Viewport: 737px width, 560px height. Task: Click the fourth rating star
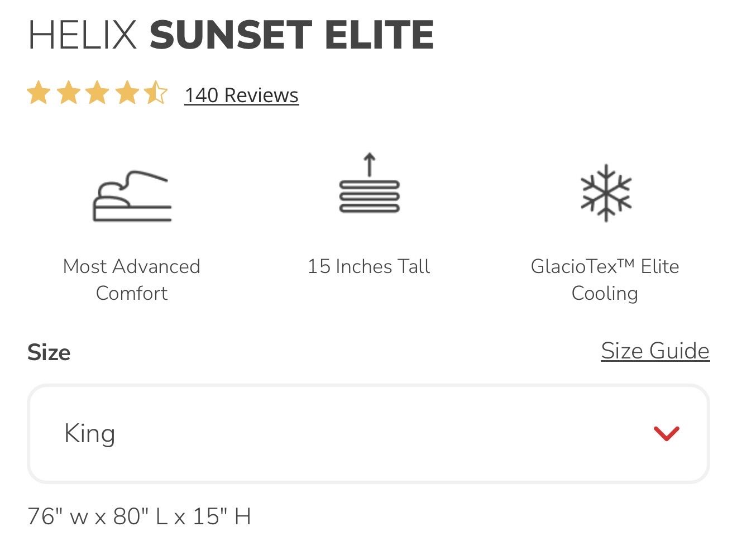click(x=127, y=93)
